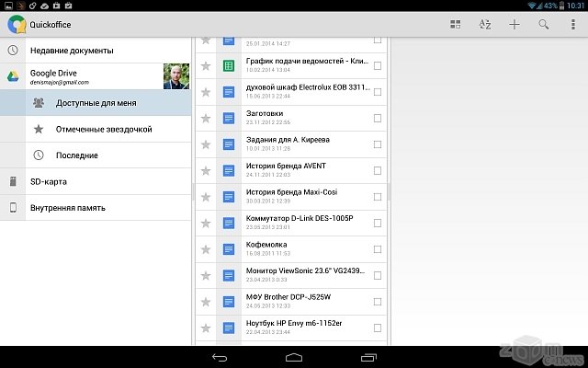Screen dimensions: 588x368
Task: Select Отмеченные звездочкой in sidebar
Action: coord(103,130)
